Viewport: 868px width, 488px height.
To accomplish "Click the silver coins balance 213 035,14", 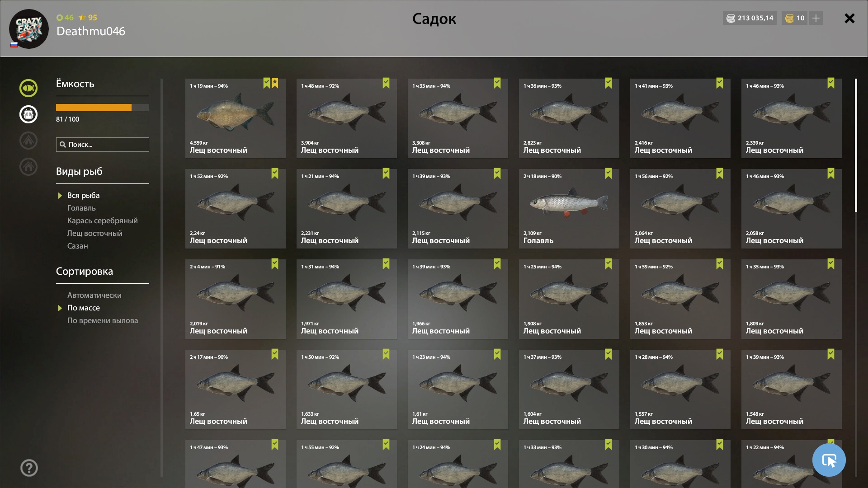I will click(x=750, y=18).
